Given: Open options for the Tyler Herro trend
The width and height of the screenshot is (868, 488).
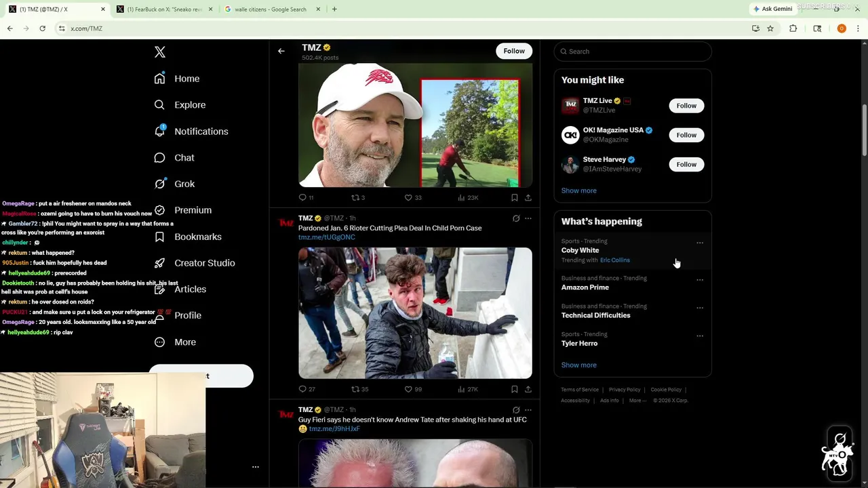Looking at the screenshot, I should (700, 335).
